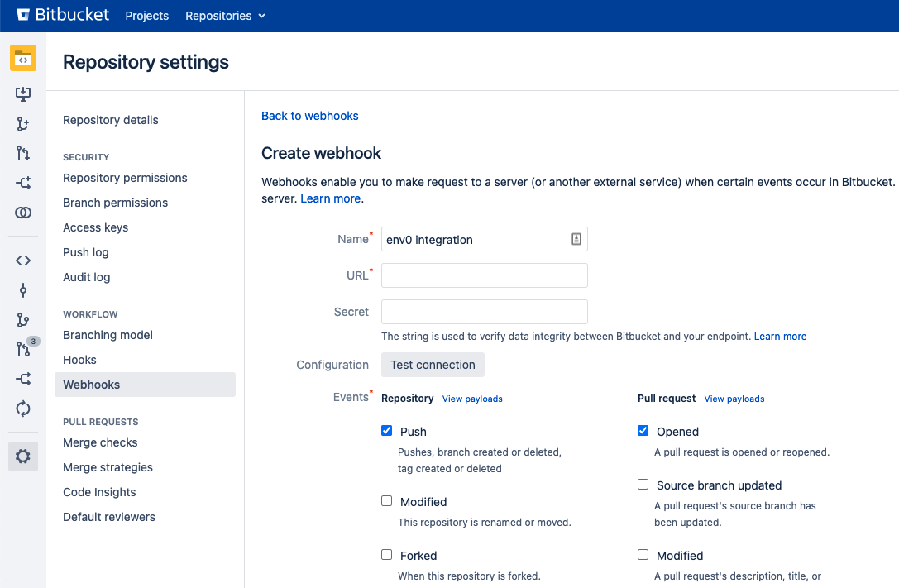Click the Secret input field
The height and width of the screenshot is (588, 899).
[x=485, y=312]
